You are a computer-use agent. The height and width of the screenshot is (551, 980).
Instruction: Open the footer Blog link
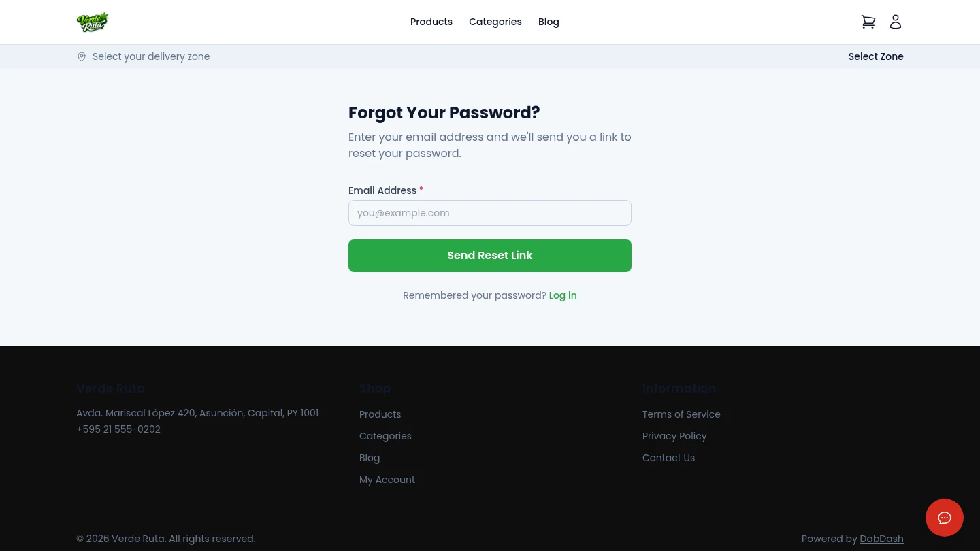tap(370, 458)
